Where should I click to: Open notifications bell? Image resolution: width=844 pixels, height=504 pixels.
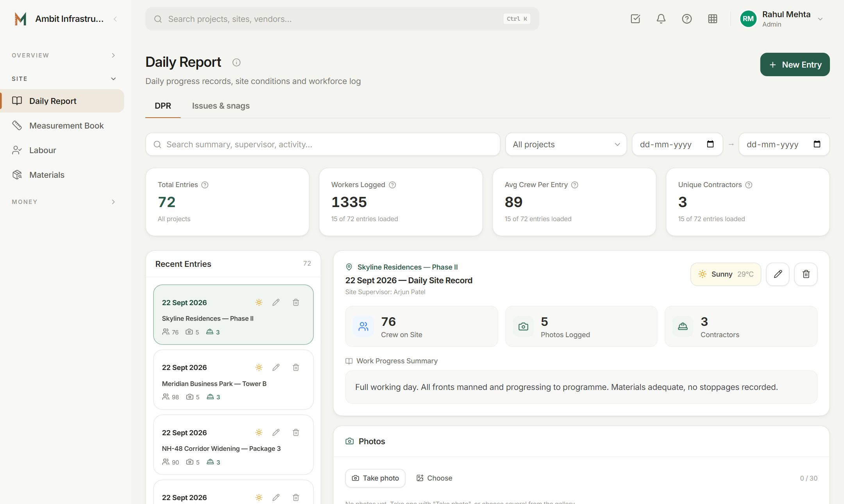pos(661,19)
